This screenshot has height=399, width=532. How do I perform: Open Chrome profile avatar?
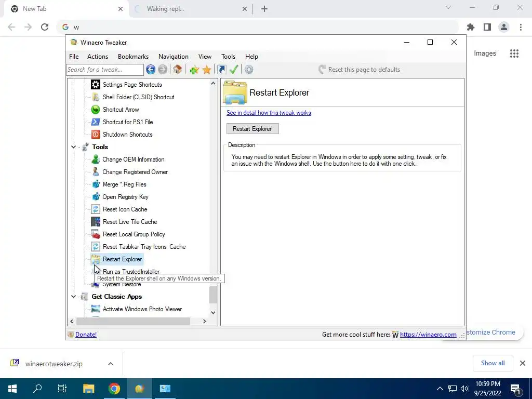point(504,27)
